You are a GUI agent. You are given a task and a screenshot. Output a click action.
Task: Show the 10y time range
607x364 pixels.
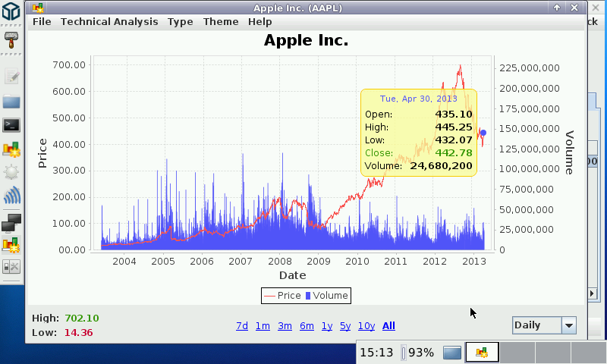point(366,326)
